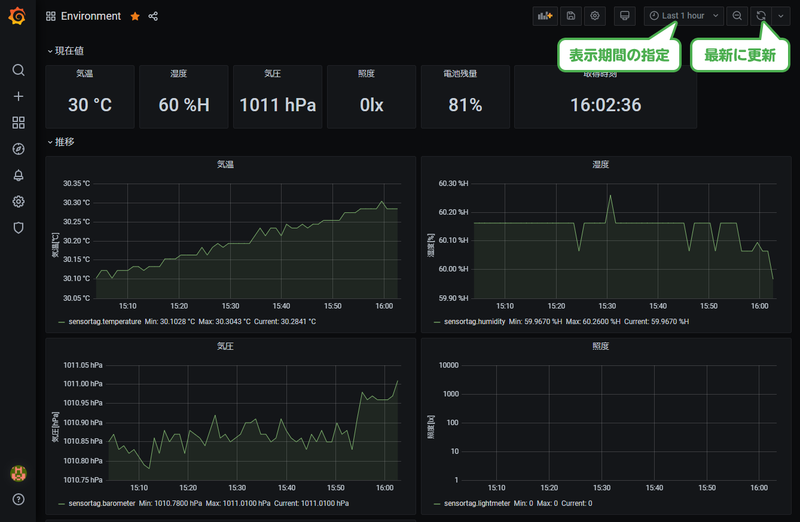
Task: Open the Grafana home logo
Action: point(17,16)
